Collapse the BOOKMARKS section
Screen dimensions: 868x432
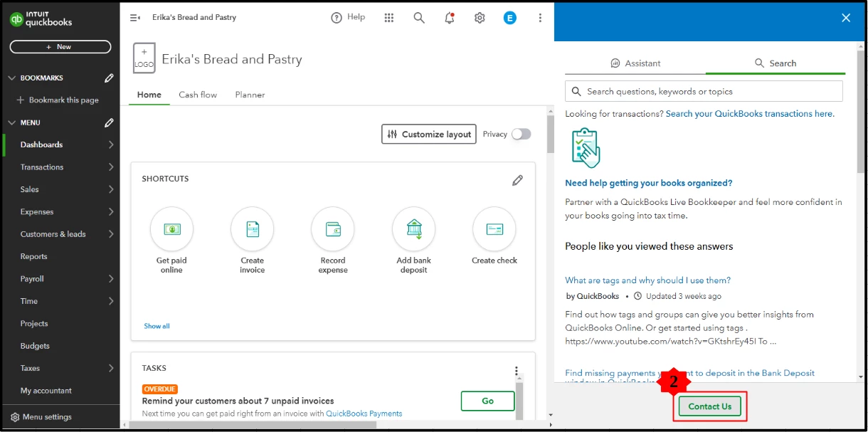point(11,78)
